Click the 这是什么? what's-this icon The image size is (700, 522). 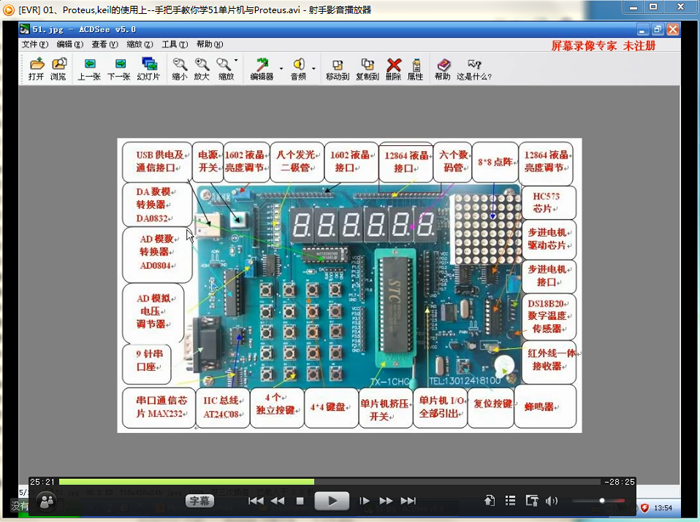point(474,69)
